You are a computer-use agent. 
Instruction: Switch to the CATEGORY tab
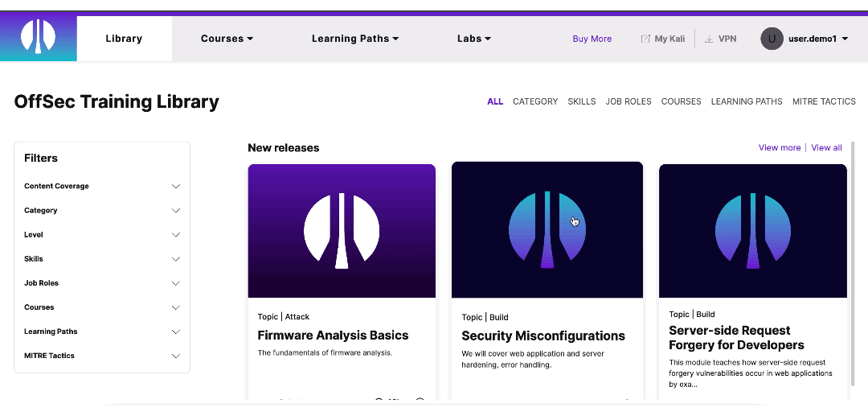pos(535,101)
